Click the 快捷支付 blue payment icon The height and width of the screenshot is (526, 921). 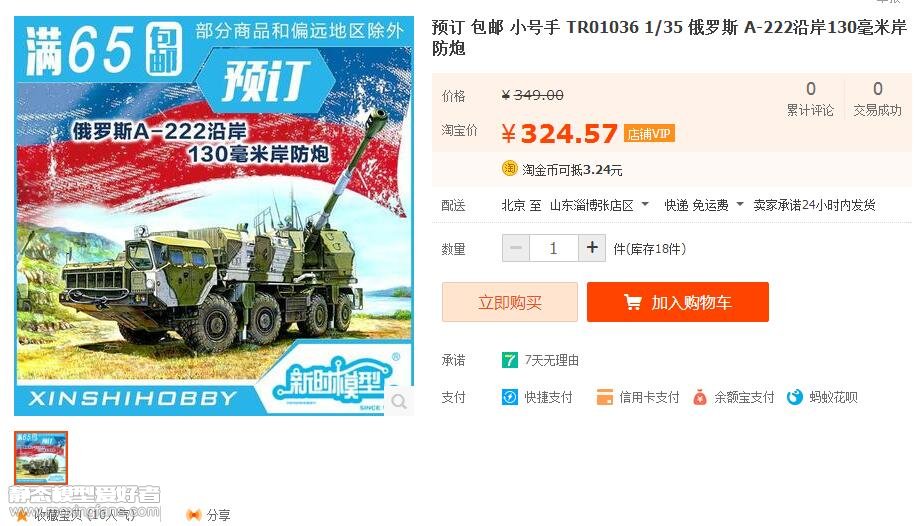tap(509, 397)
